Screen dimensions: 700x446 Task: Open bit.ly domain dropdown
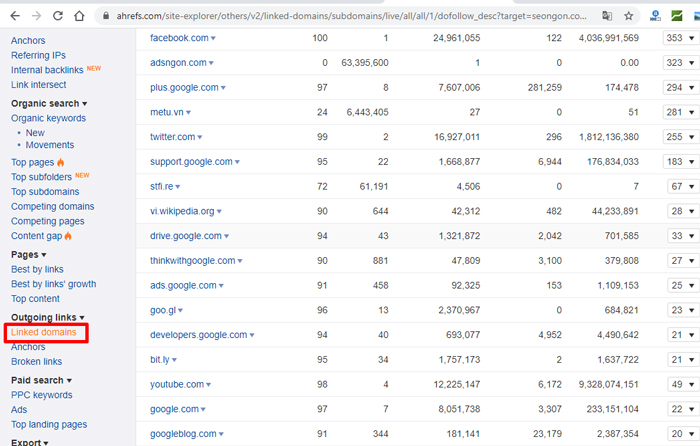click(175, 360)
